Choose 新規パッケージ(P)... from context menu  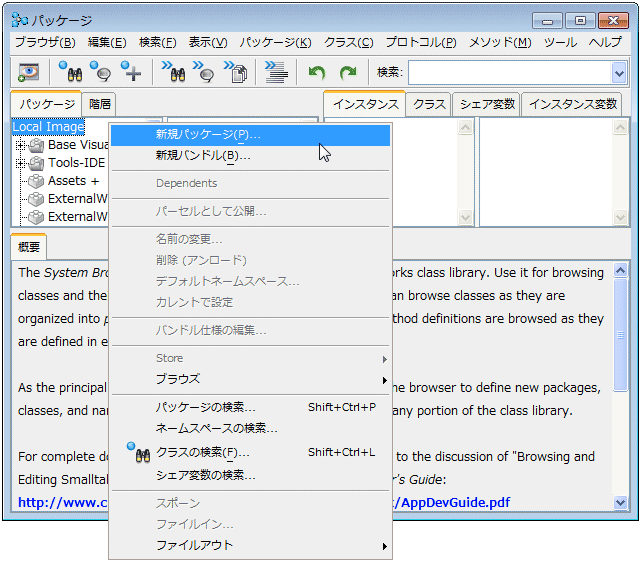click(x=208, y=134)
